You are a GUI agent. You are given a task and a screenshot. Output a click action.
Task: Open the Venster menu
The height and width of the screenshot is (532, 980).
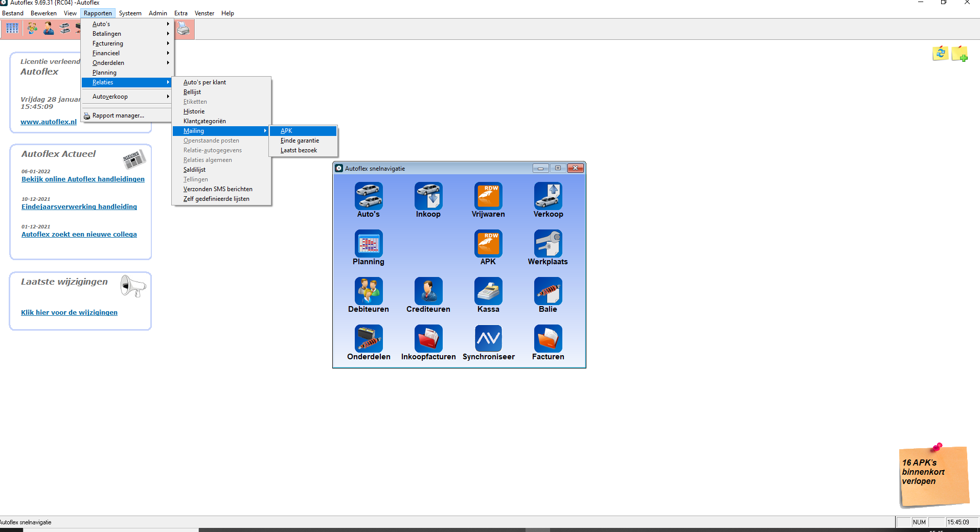(x=204, y=13)
